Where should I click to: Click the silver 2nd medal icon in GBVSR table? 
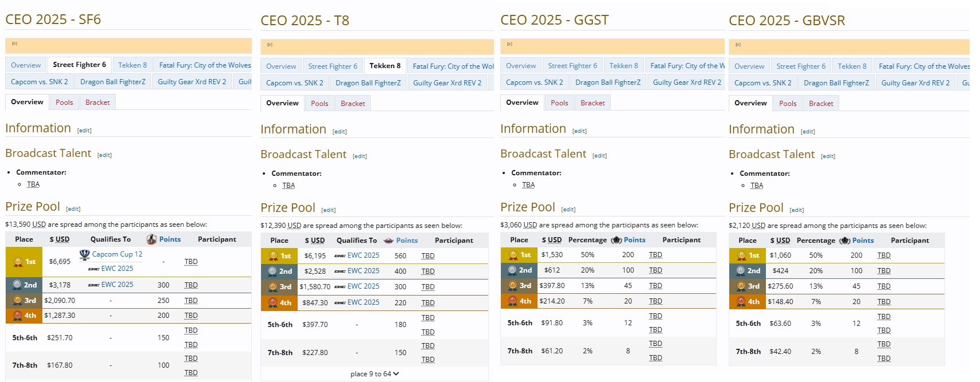click(741, 271)
